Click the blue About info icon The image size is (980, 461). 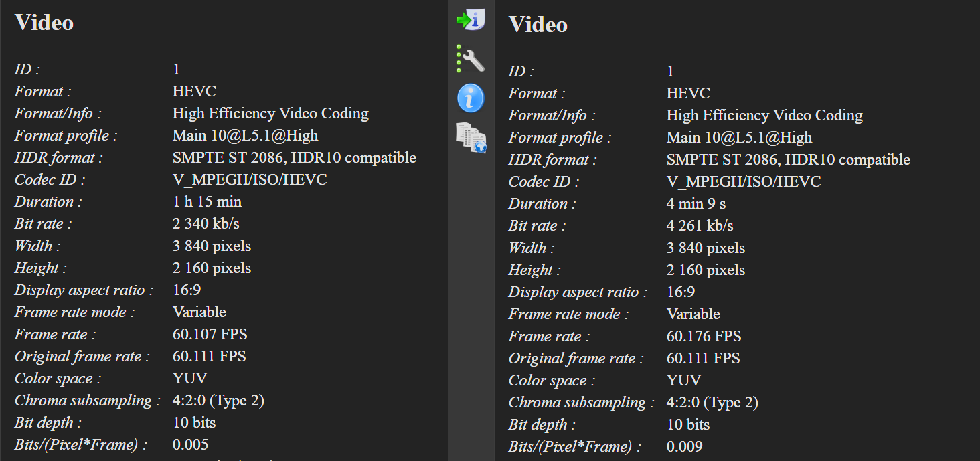471,98
